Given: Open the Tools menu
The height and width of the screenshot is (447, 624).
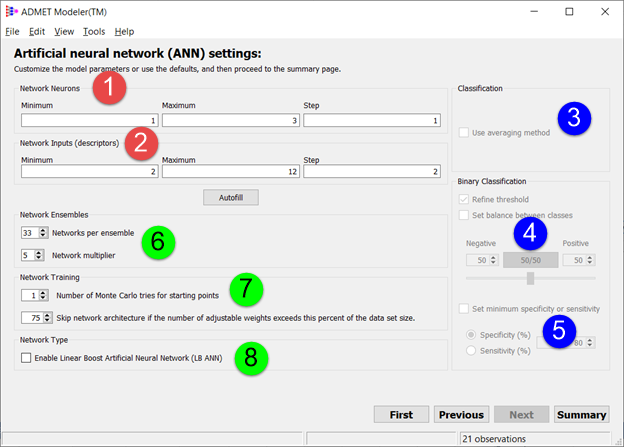Looking at the screenshot, I should pos(94,31).
